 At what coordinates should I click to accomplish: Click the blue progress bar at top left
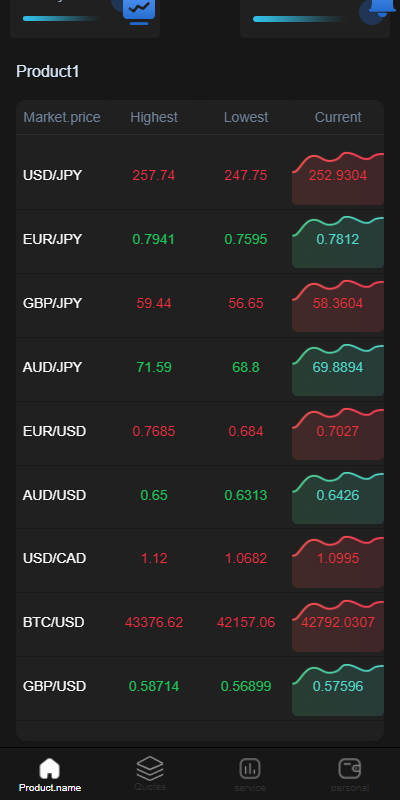62,18
